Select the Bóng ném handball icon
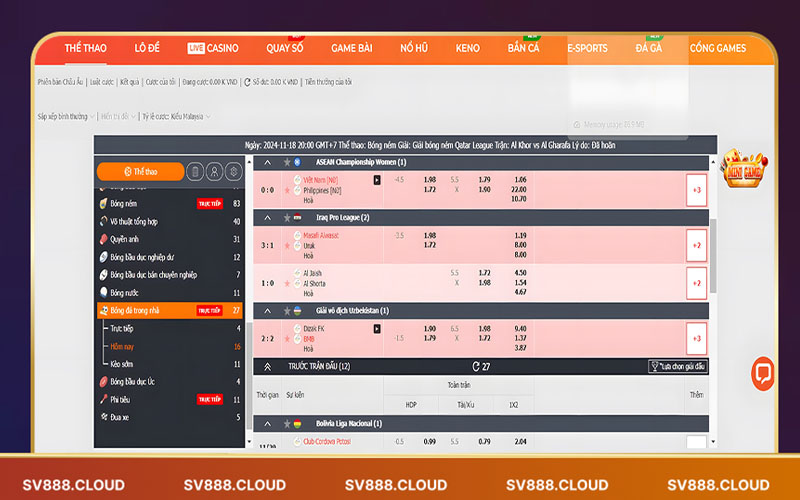This screenshot has width=800, height=500. (104, 204)
